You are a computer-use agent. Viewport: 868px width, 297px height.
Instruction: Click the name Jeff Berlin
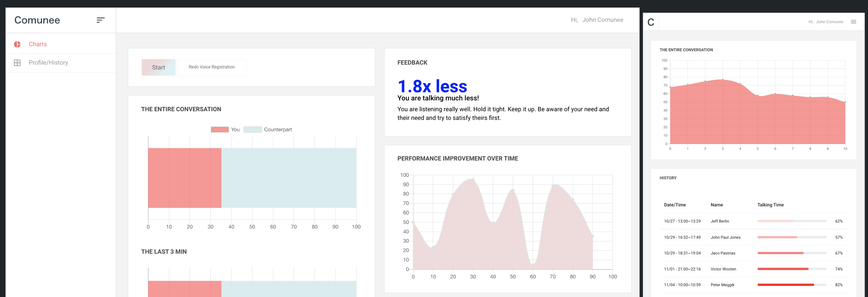pos(720,221)
